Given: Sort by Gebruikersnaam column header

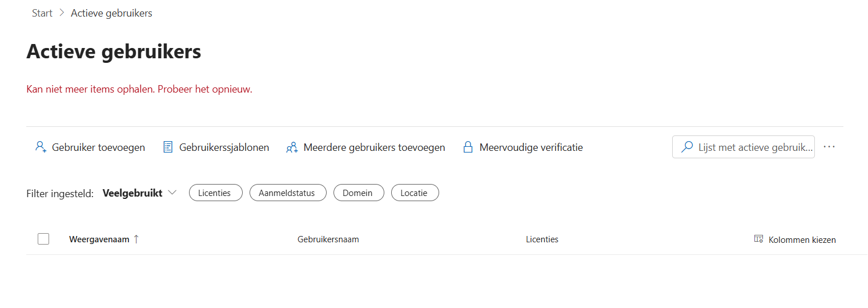Looking at the screenshot, I should [328, 239].
